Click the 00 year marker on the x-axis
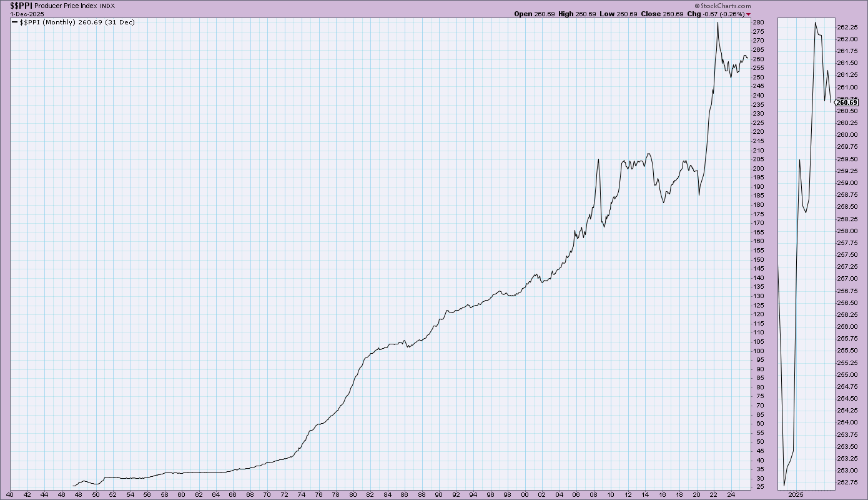Image resolution: width=868 pixels, height=500 pixels. [525, 494]
